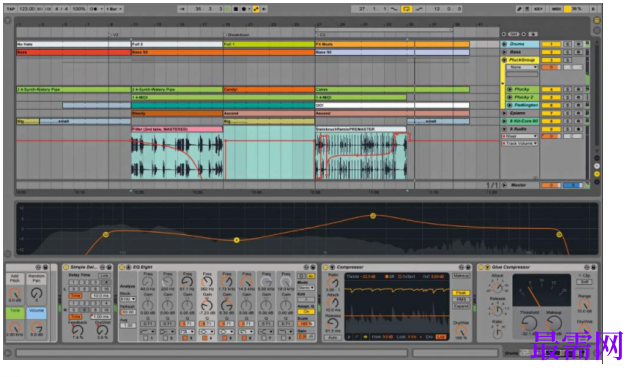Save Compressor preset disk icon

(468, 267)
